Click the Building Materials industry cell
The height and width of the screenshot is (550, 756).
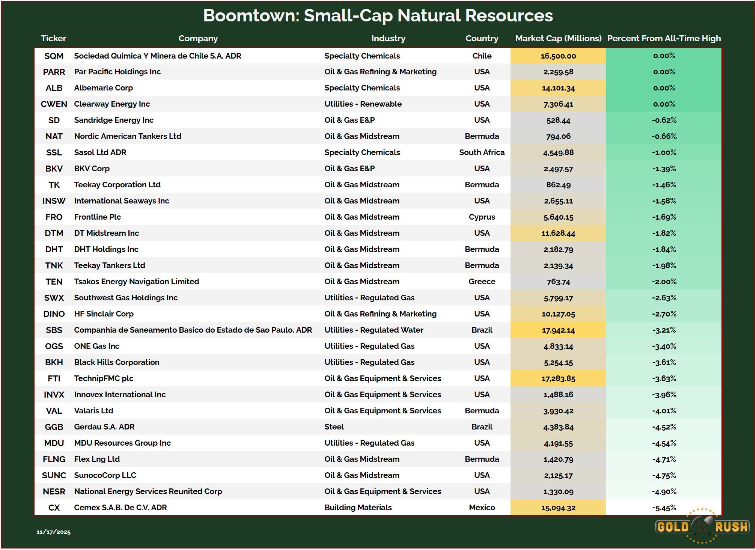(x=358, y=508)
